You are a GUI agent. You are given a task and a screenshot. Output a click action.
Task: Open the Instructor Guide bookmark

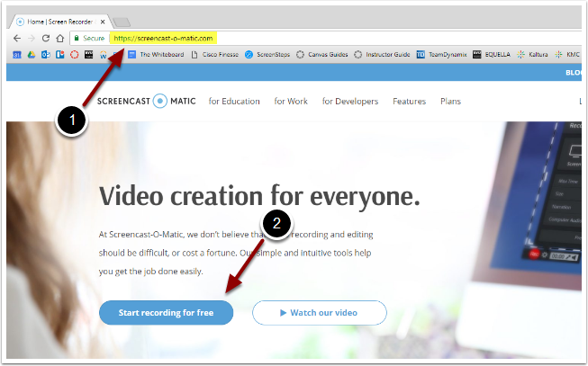pyautogui.click(x=382, y=55)
